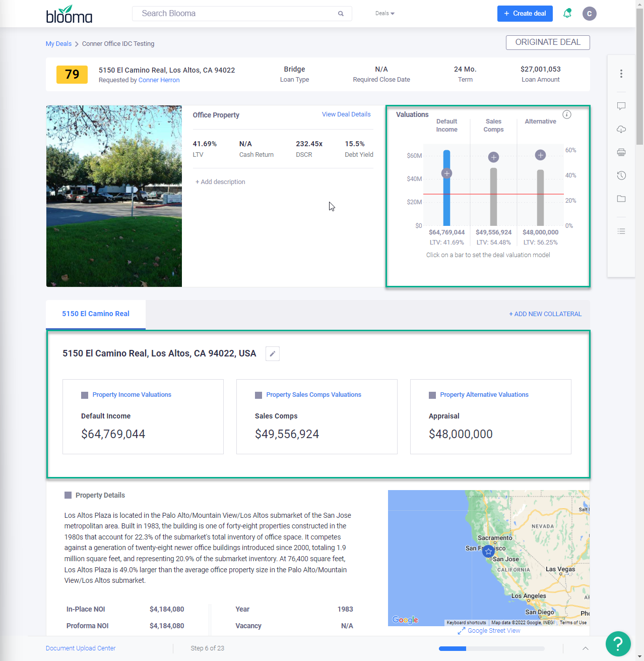Open the green help question button
The width and height of the screenshot is (644, 661).
tap(618, 643)
